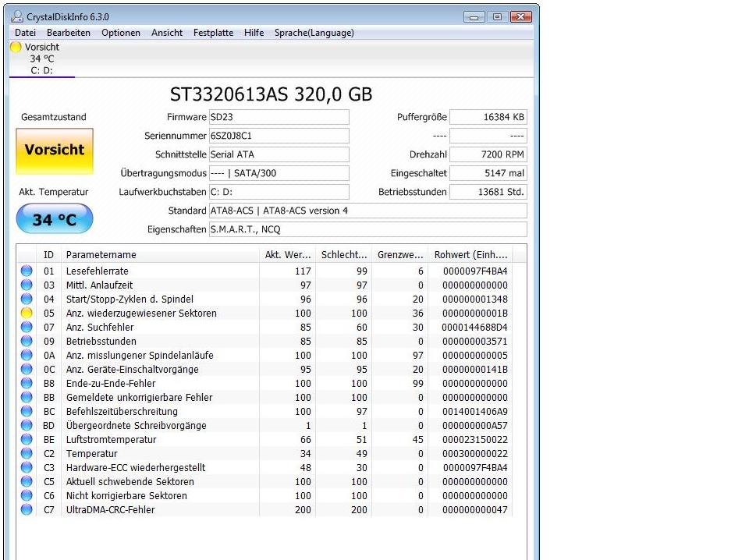Click status orb for Hardware-ECC wiederhergestellt

[27, 467]
